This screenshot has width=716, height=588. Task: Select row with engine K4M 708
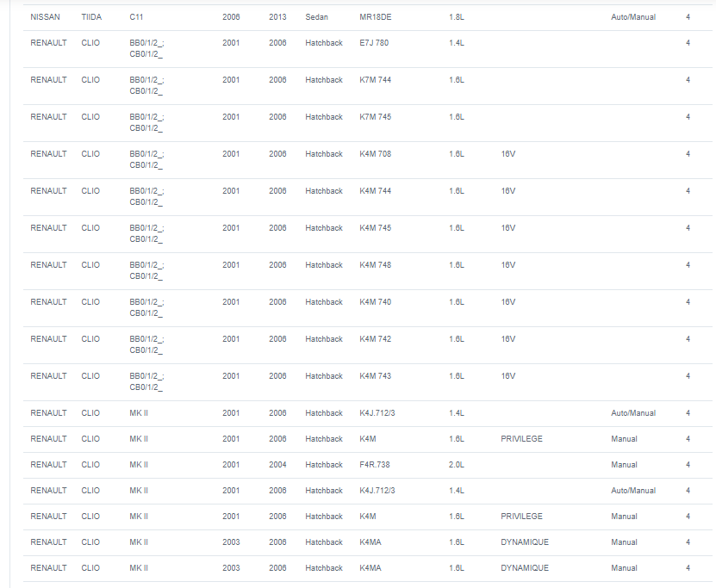[x=368, y=159]
